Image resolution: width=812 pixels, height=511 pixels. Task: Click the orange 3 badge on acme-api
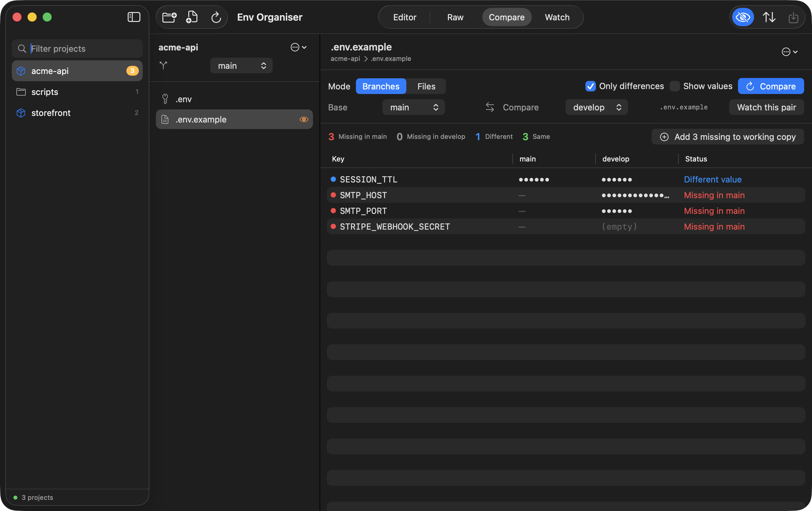132,71
